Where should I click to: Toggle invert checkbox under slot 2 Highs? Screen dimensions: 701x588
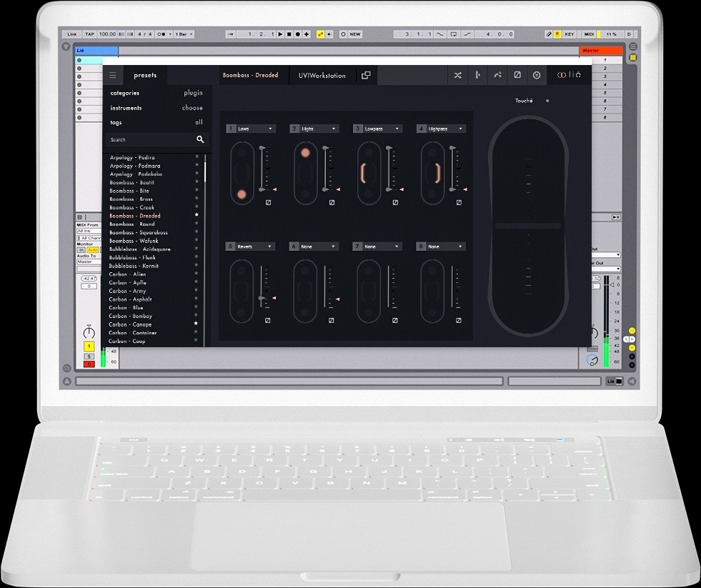[x=332, y=203]
